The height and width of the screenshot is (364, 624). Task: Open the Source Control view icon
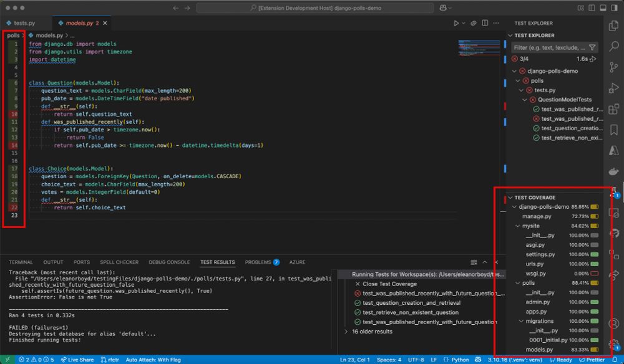click(613, 67)
